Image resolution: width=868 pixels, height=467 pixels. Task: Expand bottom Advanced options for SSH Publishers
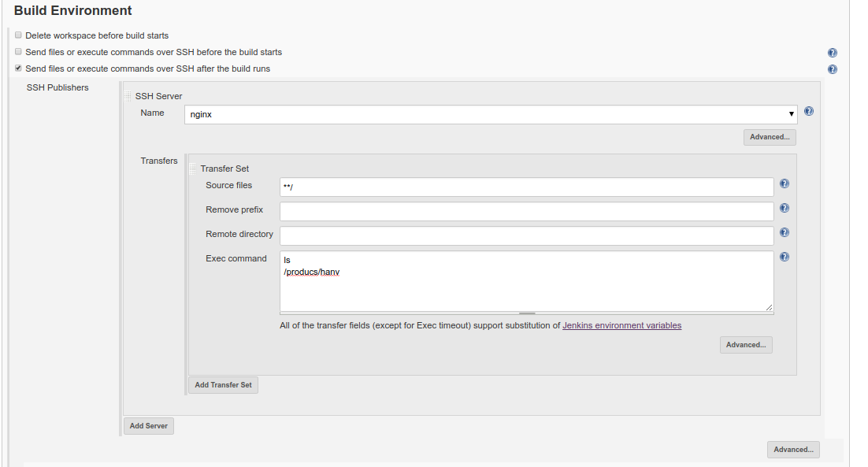point(793,450)
